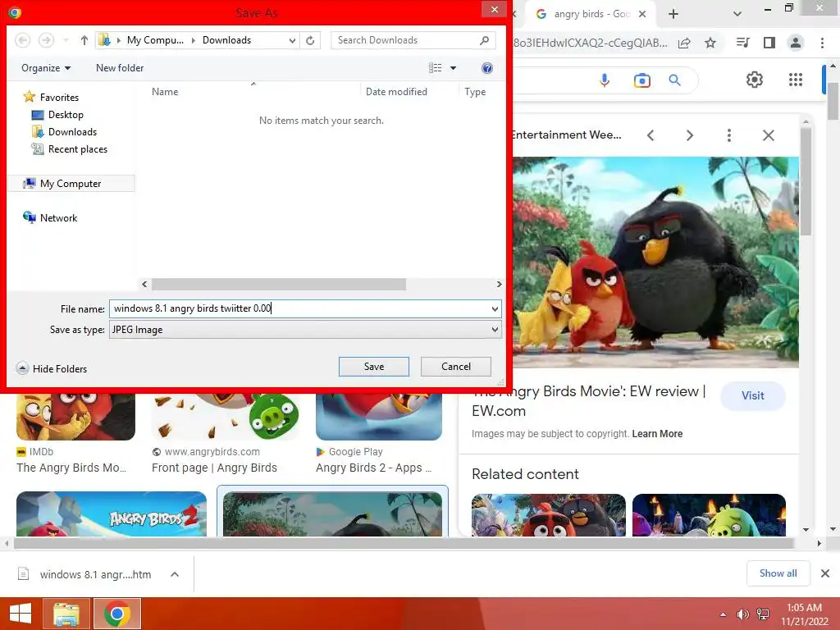This screenshot has width=840, height=630.
Task: Expand the address path dropdown
Action: 292,40
